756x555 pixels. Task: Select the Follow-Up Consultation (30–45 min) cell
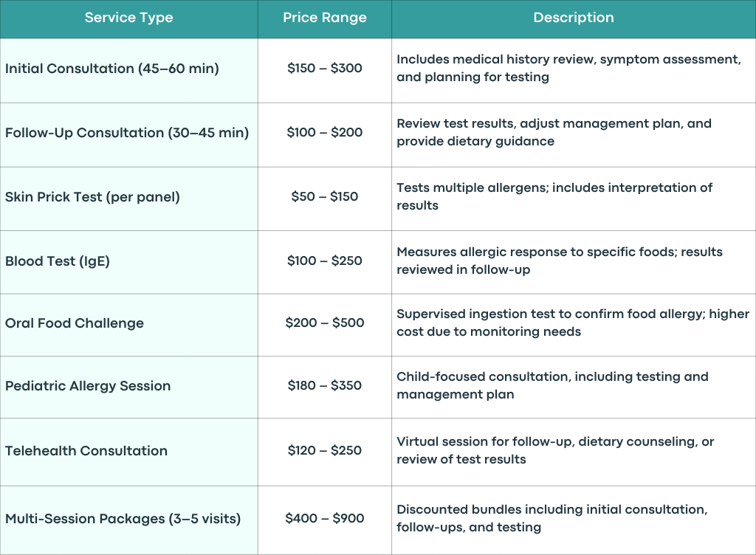click(x=128, y=135)
